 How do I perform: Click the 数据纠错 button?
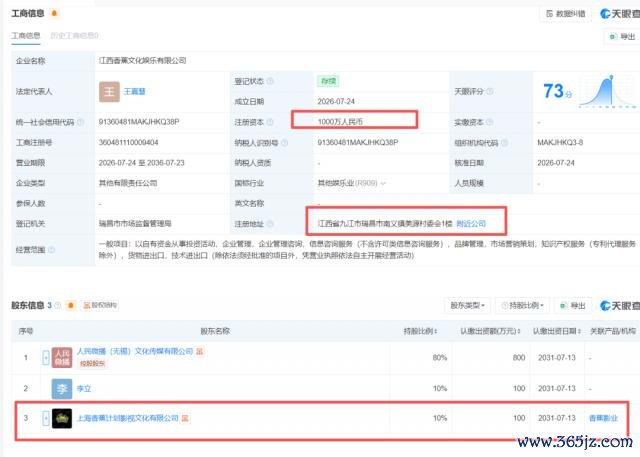click(565, 14)
